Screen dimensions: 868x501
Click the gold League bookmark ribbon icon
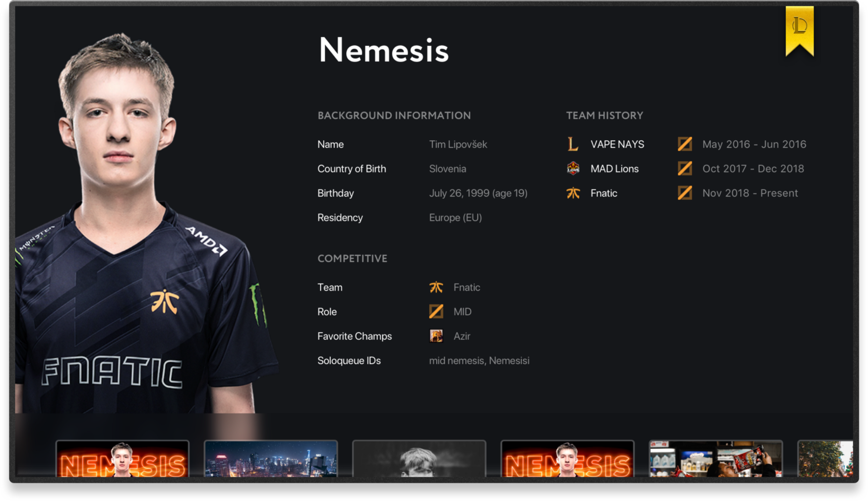tap(799, 30)
